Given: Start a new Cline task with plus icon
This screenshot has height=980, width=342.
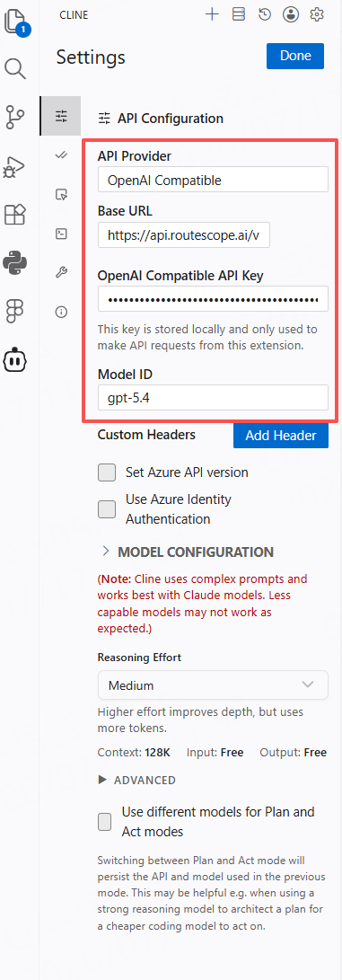Looking at the screenshot, I should pyautogui.click(x=212, y=14).
